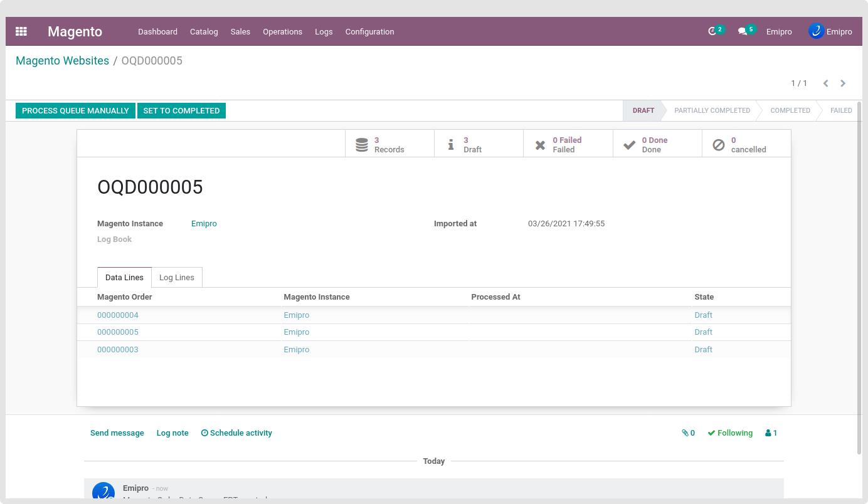Open the conversations chat bubble icon

pyautogui.click(x=743, y=31)
